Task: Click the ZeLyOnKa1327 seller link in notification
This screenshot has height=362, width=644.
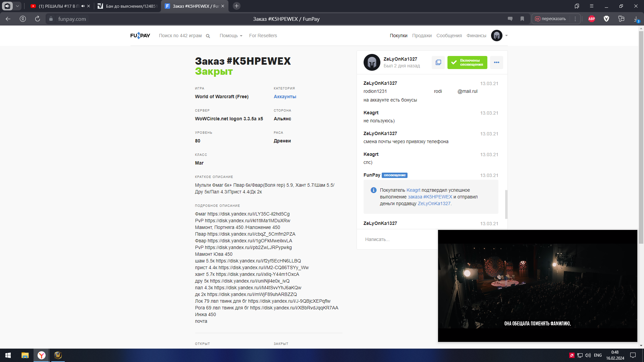Action: [434, 203]
